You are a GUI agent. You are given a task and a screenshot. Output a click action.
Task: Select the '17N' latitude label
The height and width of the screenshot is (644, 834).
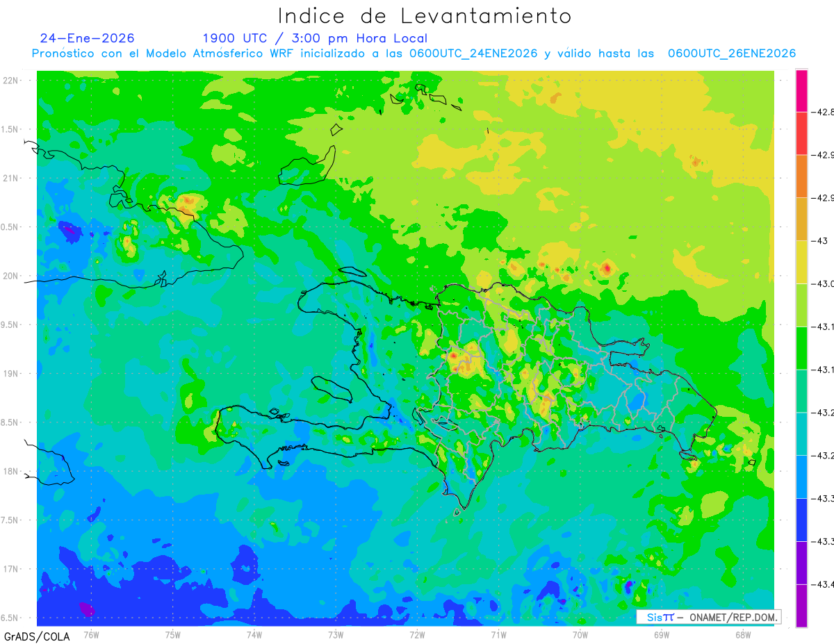(10, 569)
